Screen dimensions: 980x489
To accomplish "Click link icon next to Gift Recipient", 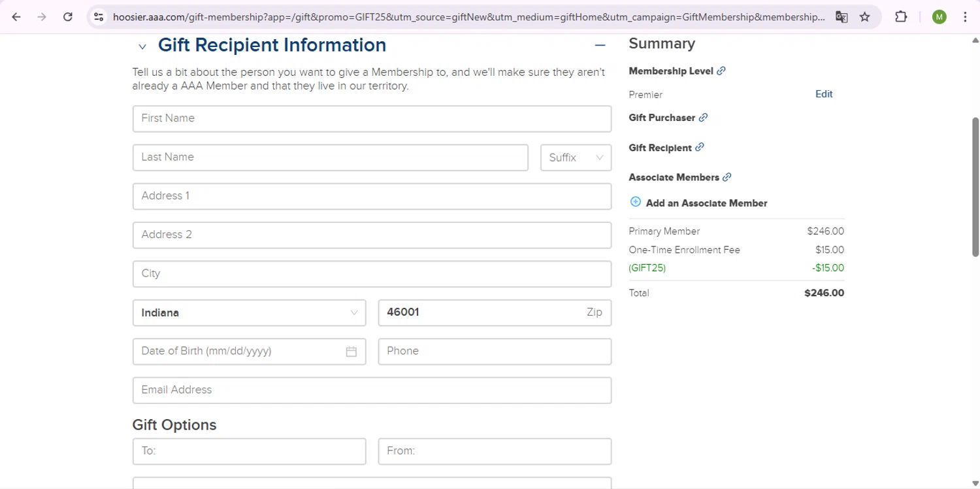I will click(700, 147).
